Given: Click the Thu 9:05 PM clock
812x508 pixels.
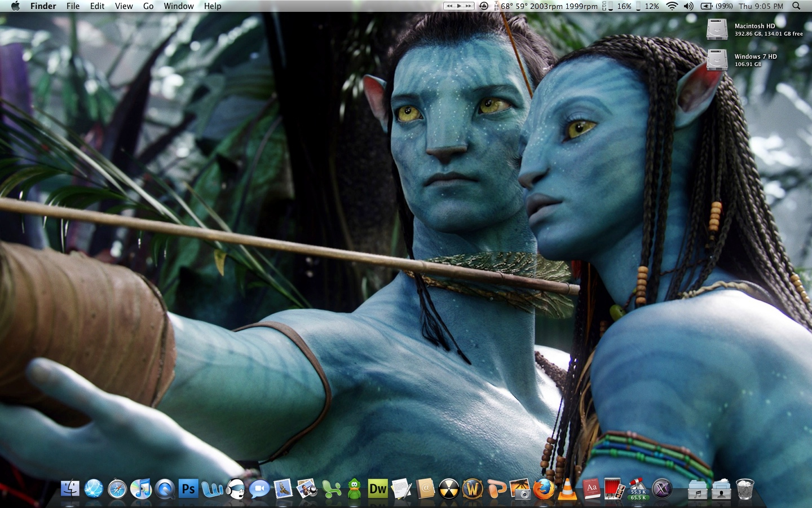Looking at the screenshot, I should pos(761,6).
